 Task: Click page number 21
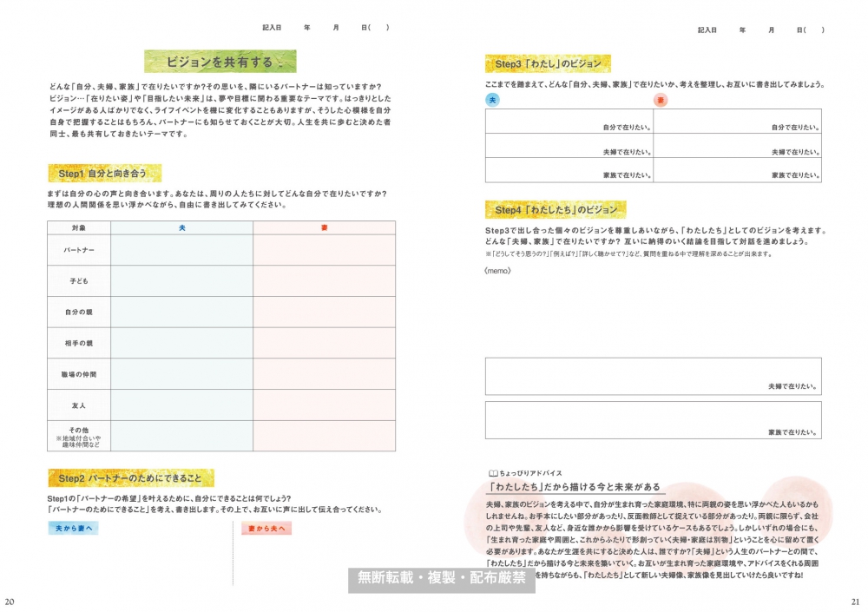click(855, 602)
